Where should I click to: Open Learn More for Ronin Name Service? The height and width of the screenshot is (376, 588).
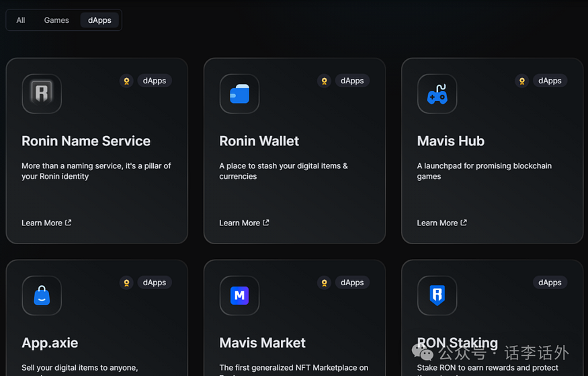click(x=46, y=223)
